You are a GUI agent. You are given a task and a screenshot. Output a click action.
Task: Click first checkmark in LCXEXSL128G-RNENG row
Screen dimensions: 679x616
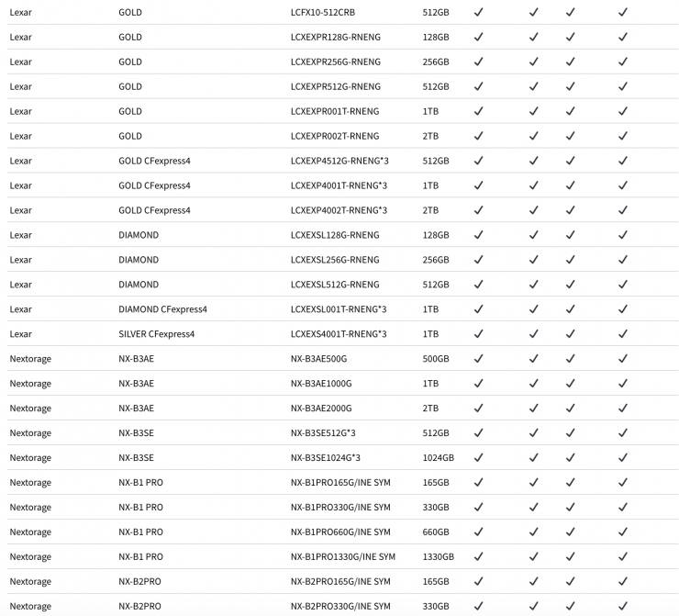[x=478, y=234]
